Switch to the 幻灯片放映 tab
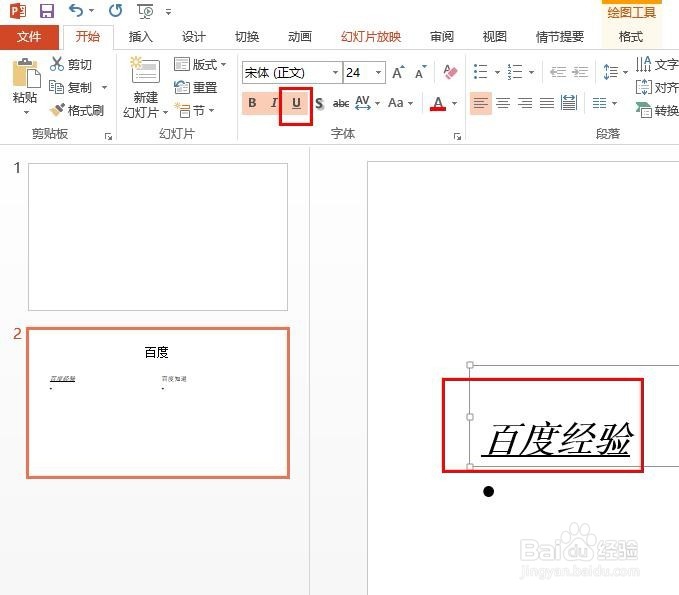This screenshot has width=679, height=595. [371, 37]
